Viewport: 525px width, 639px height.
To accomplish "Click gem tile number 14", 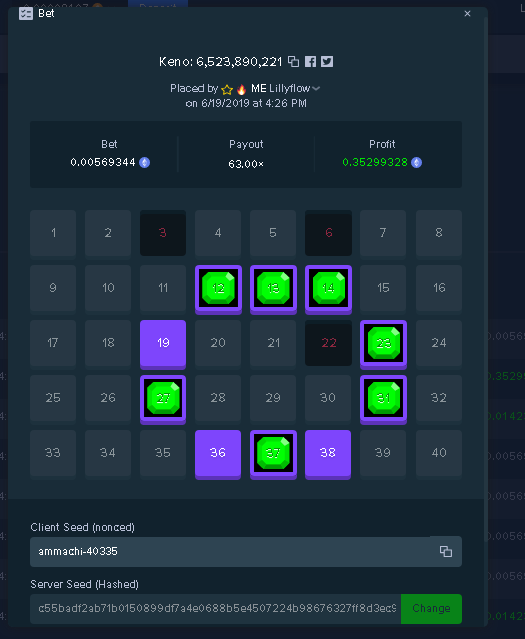I will click(328, 289).
